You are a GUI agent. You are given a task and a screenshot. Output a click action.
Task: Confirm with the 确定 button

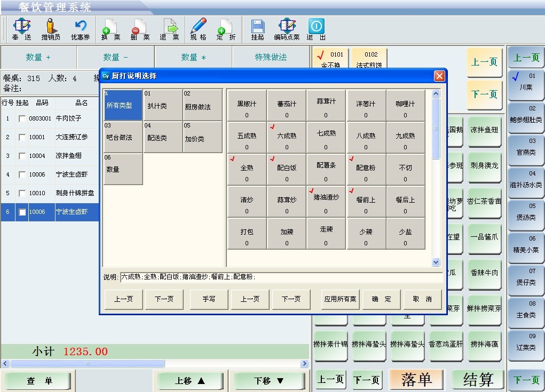pos(381,299)
